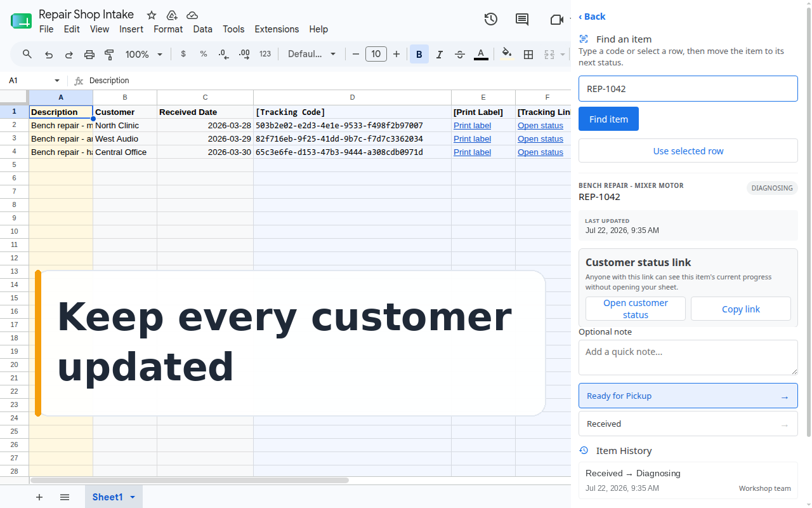This screenshot has width=812, height=508.
Task: Increase decimal places
Action: tap(244, 55)
